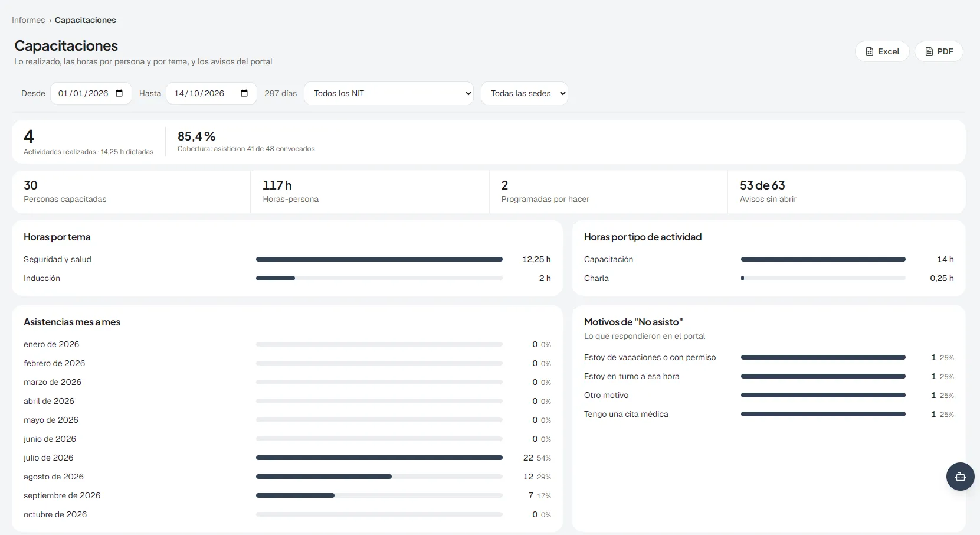Expand the Todas las sedes dropdown
980x535 pixels.
[x=525, y=93]
